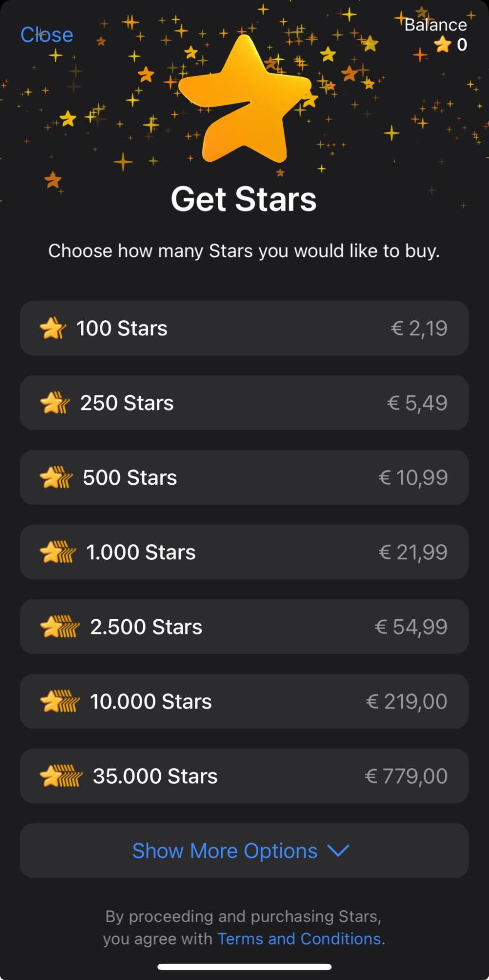
Task: Choose the € 219,00 price
Action: tap(406, 702)
